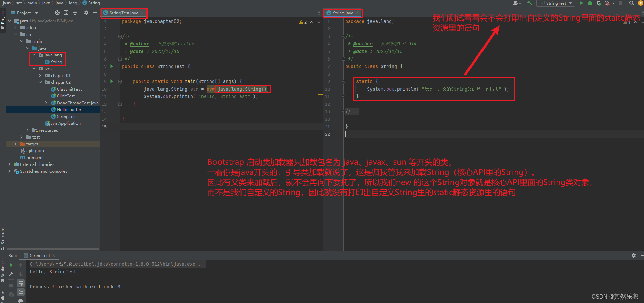Switch to StringTest.java editor tab
The image size is (644, 303).
tap(124, 13)
